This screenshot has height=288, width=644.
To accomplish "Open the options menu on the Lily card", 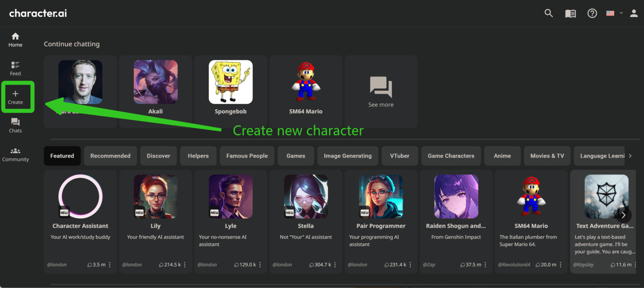I will click(x=184, y=264).
